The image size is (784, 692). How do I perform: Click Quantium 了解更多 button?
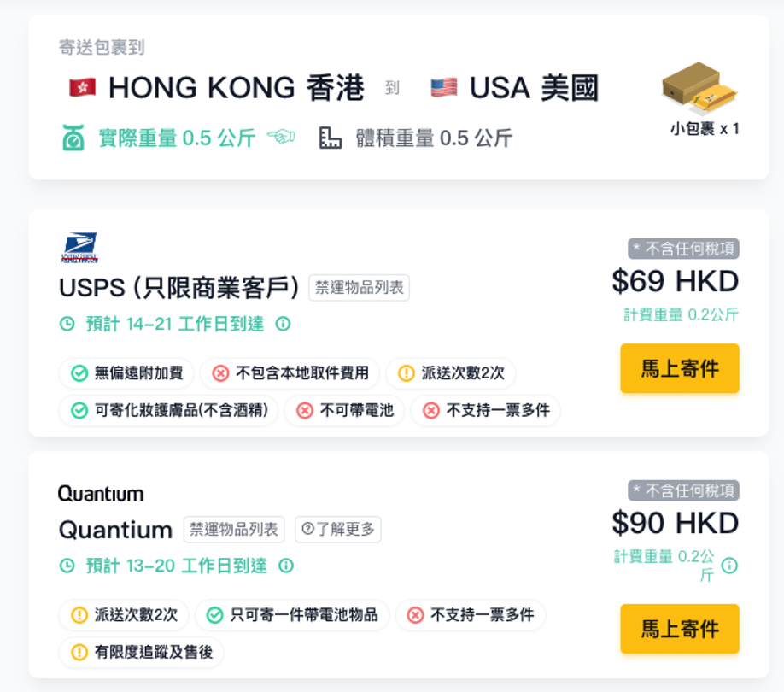point(338,529)
